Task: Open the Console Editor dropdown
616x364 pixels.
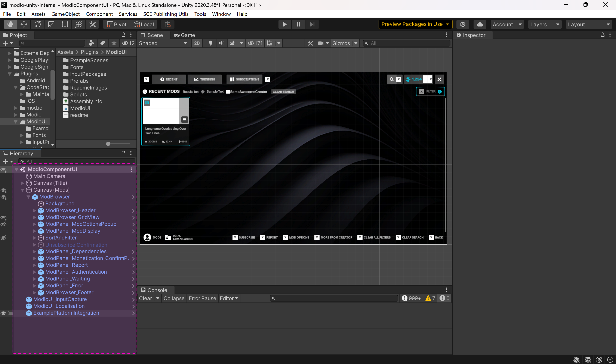Action: [x=229, y=298]
